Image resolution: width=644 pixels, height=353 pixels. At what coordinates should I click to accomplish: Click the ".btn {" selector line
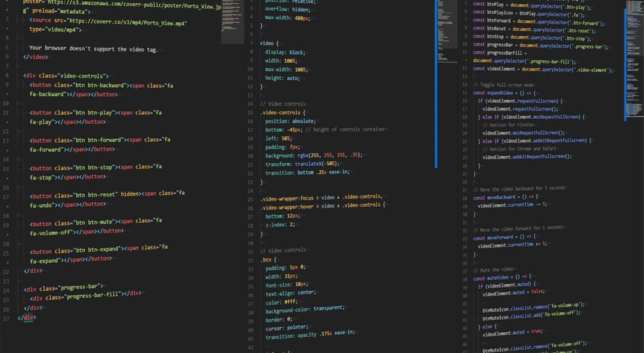(268, 259)
